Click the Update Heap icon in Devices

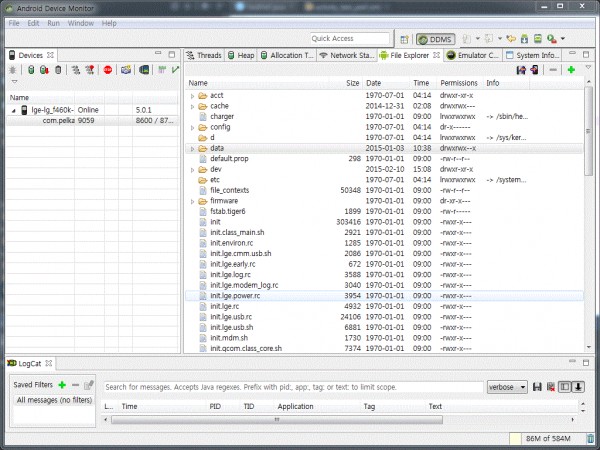pyautogui.click(x=31, y=70)
